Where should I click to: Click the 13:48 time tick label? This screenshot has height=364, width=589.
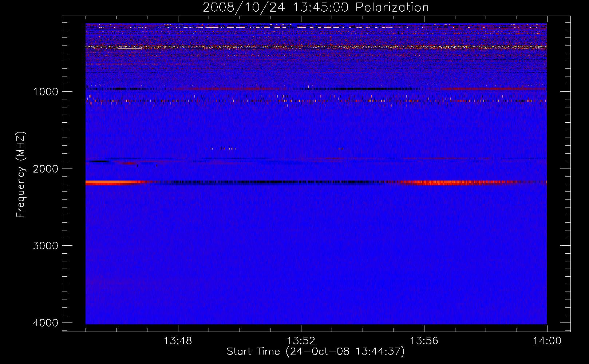pos(178,341)
